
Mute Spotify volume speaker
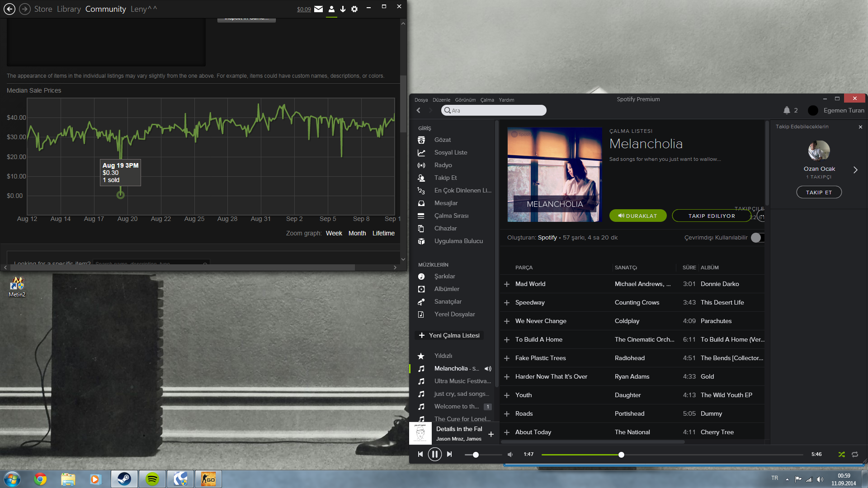(x=510, y=455)
